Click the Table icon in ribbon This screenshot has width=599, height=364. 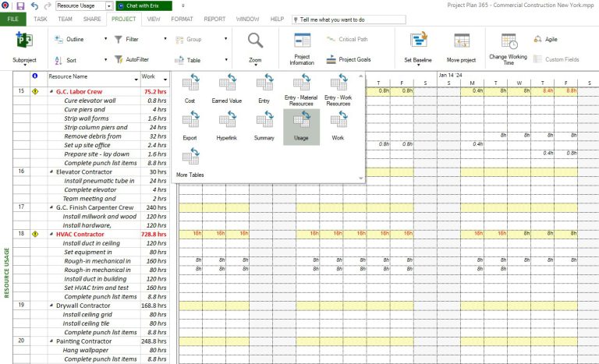pyautogui.click(x=179, y=60)
